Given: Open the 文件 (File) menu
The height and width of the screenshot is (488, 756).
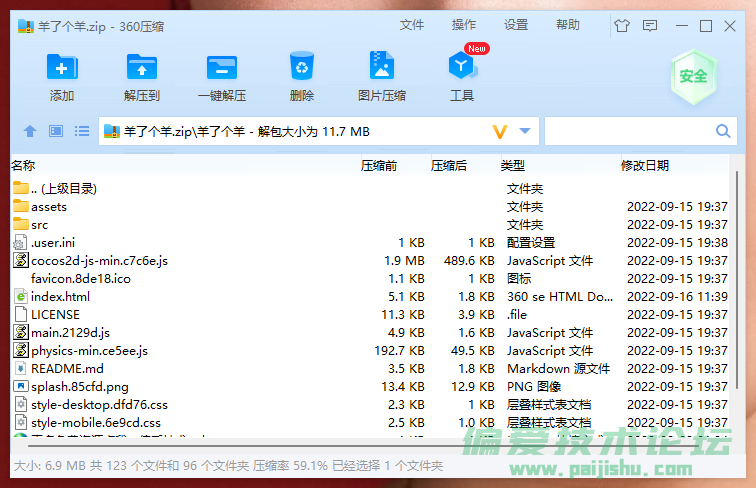Looking at the screenshot, I should click(412, 25).
